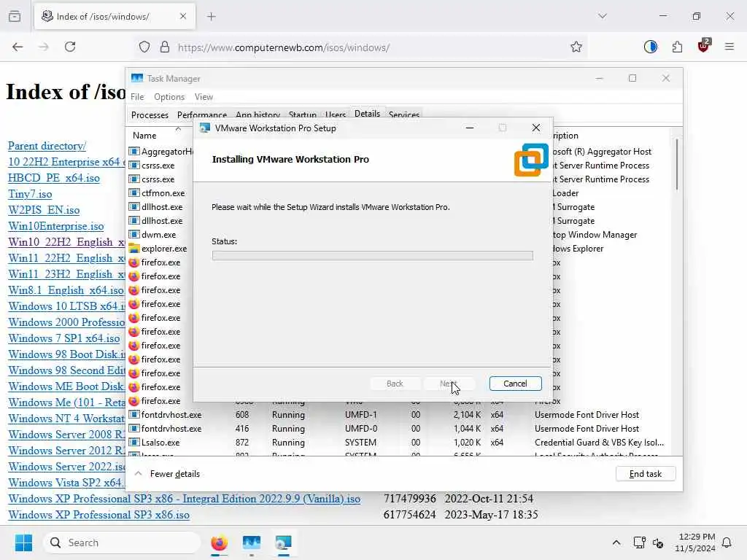Open the Win10Enterprise.iso link
The image size is (747, 560).
pyautogui.click(x=56, y=226)
